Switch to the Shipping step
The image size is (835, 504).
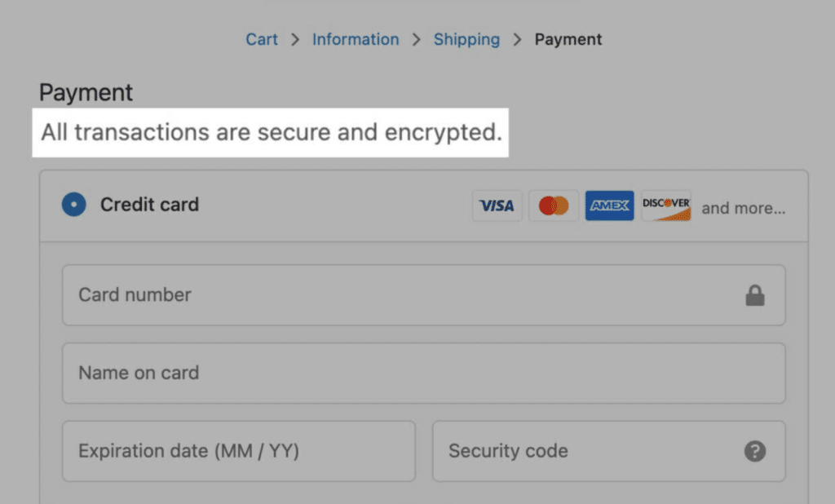click(x=466, y=38)
